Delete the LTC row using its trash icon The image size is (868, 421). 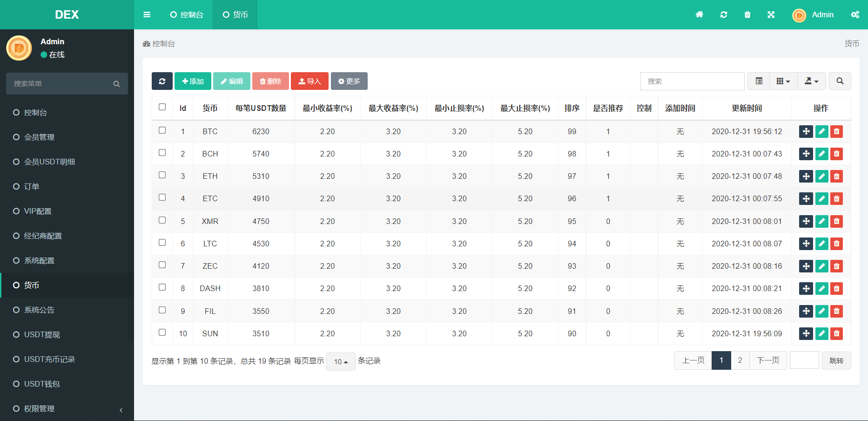pos(837,244)
